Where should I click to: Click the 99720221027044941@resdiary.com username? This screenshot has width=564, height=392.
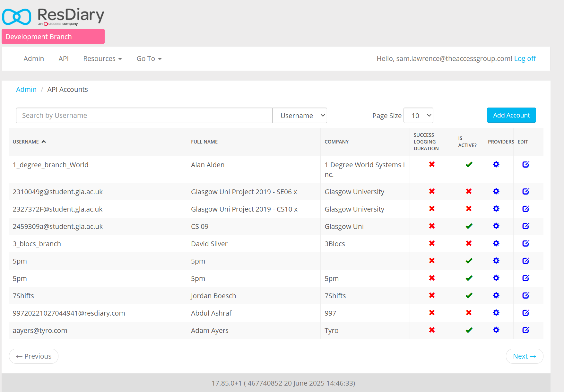coord(69,313)
